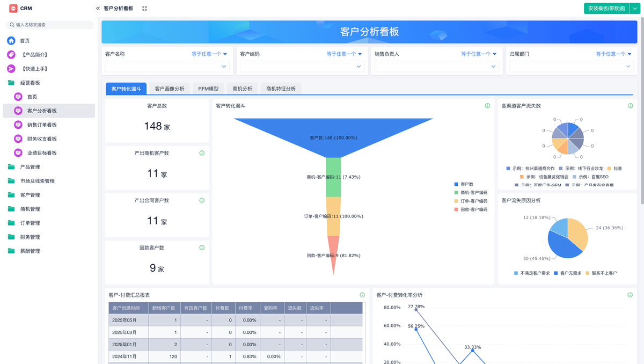The image size is (644, 364).
Task: Click the 销售订单看板 dashboard icon
Action: pyautogui.click(x=18, y=125)
